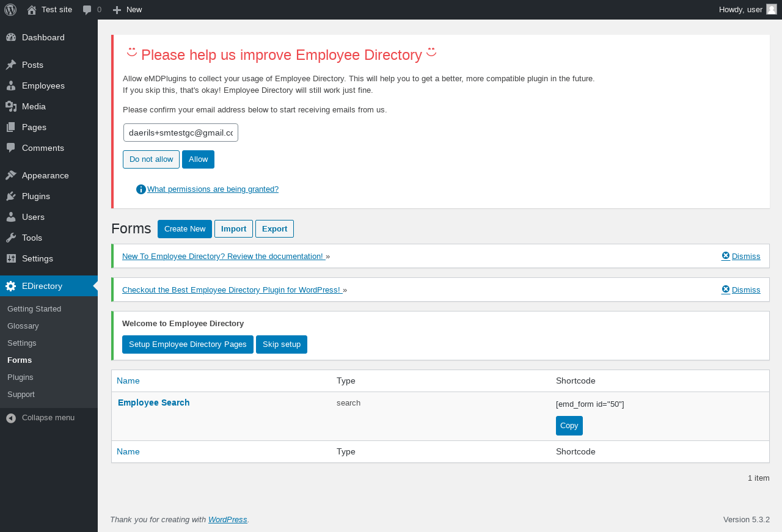
Task: Open the user avatar in top bar
Action: coord(772,9)
